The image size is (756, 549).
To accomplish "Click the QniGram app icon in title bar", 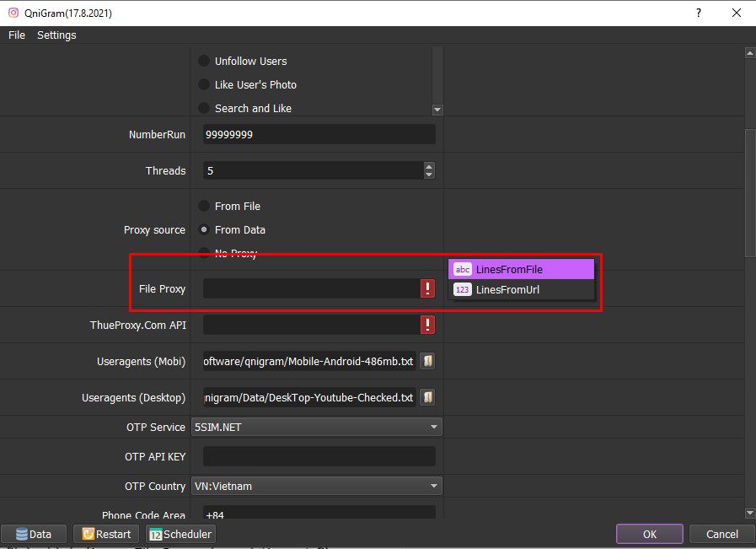I will pos(13,13).
